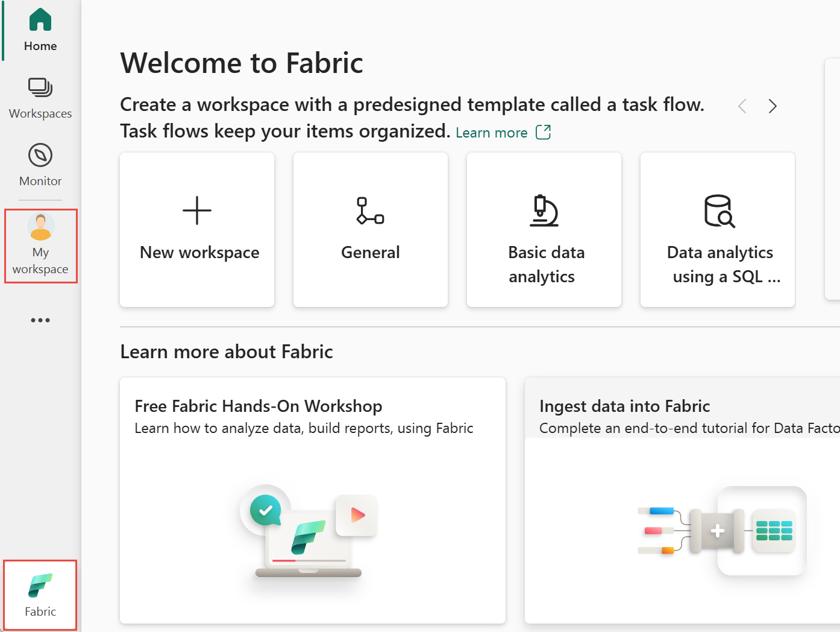Show more sidebar options via the ellipsis
840x632 pixels.
pos(40,320)
